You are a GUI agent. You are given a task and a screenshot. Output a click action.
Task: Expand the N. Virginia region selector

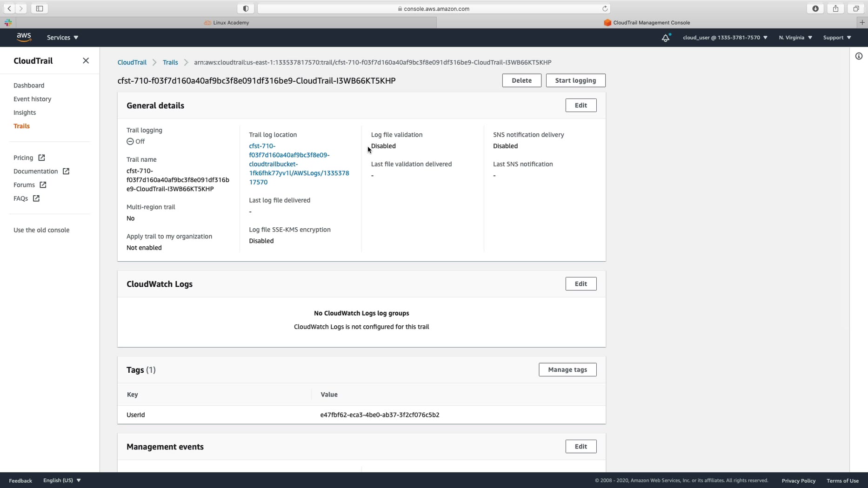795,38
